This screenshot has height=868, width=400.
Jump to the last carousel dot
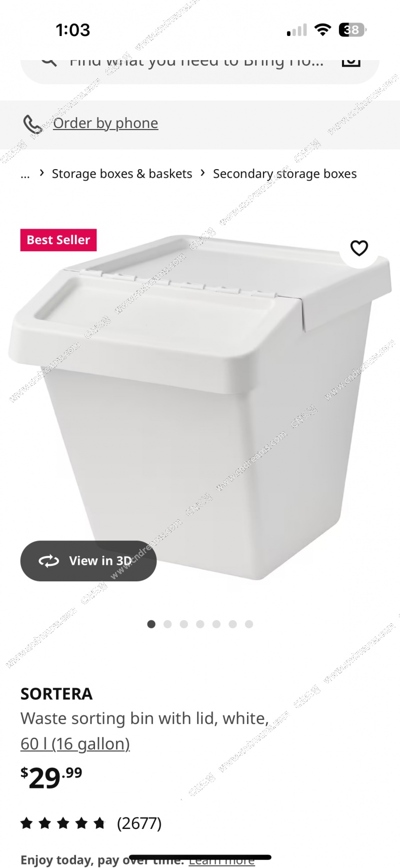[x=249, y=624]
